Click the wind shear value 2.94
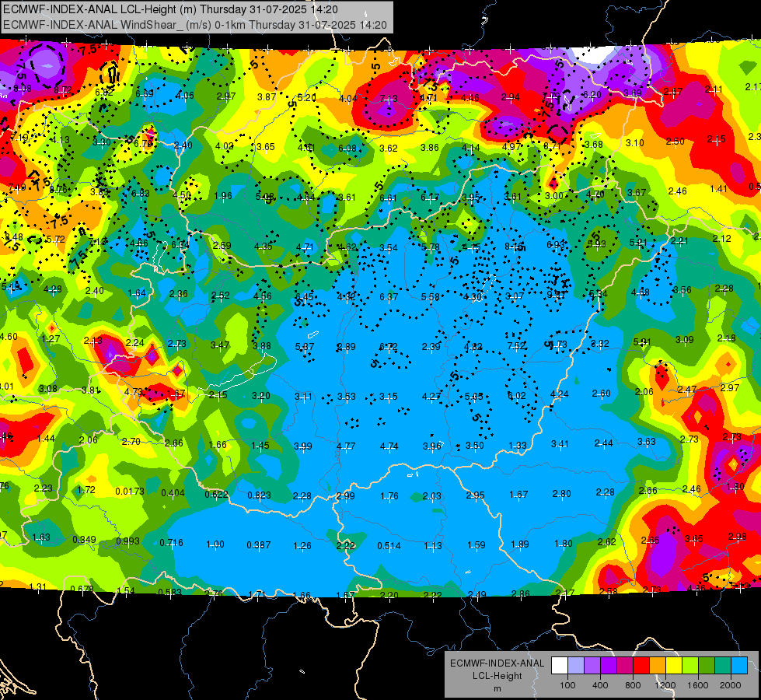The height and width of the screenshot is (700, 761). pyautogui.click(x=510, y=97)
